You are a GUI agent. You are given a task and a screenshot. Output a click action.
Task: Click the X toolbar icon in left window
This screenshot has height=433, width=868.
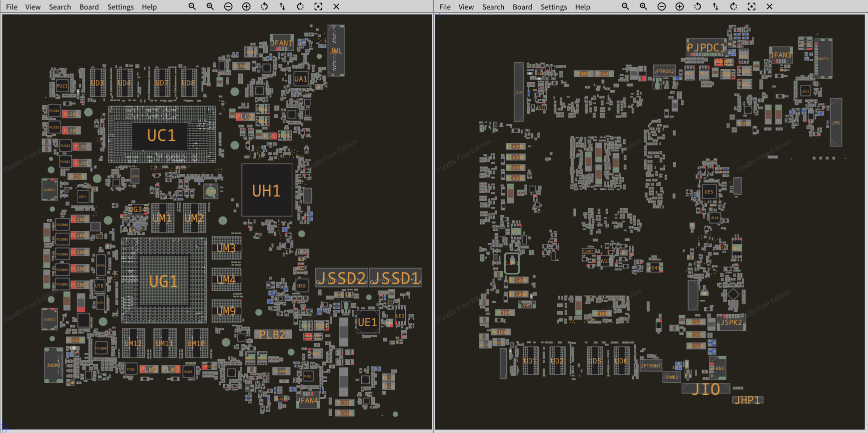click(x=336, y=6)
